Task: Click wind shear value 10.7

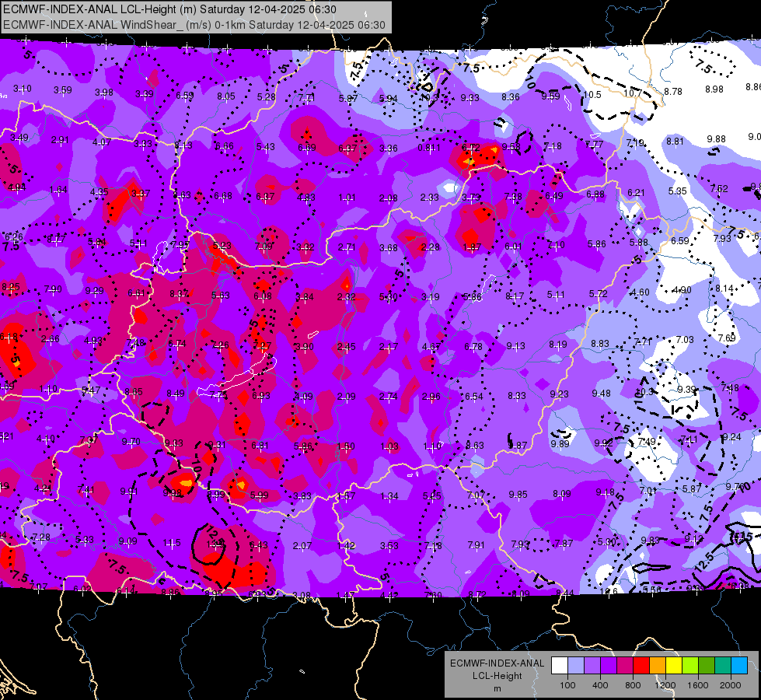Action: click(633, 93)
